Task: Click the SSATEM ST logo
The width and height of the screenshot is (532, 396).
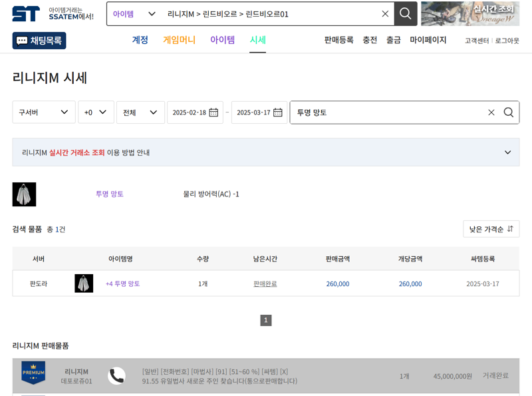Action: [26, 14]
